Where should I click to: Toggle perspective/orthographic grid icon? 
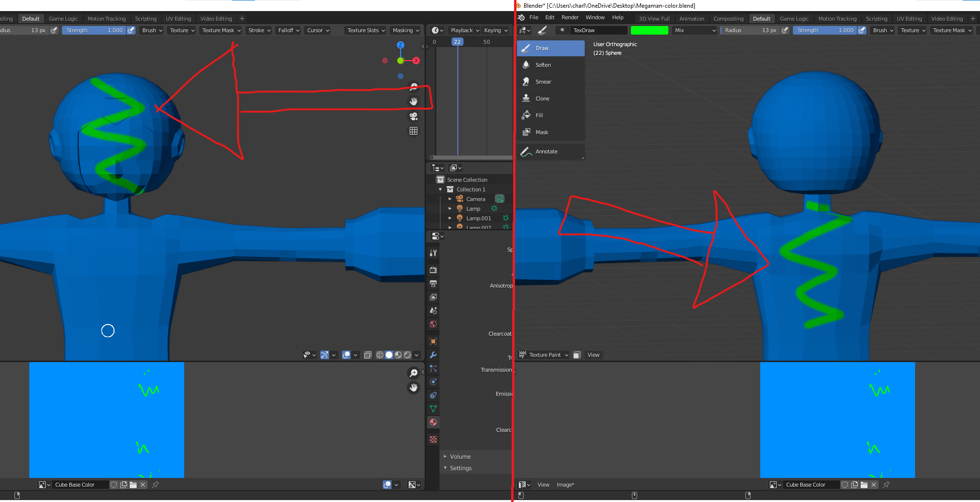tap(414, 131)
